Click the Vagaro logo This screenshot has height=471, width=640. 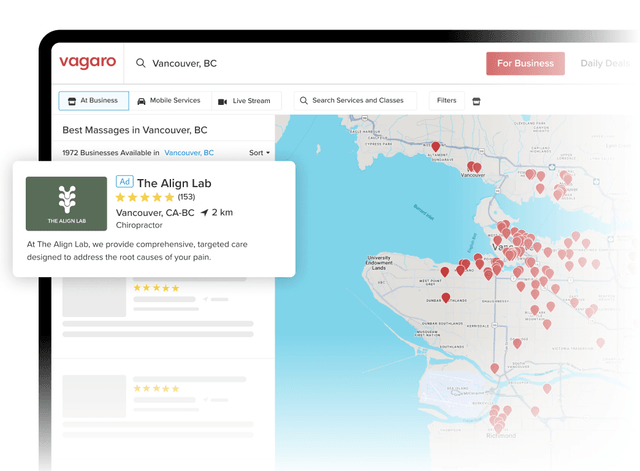[x=88, y=62]
